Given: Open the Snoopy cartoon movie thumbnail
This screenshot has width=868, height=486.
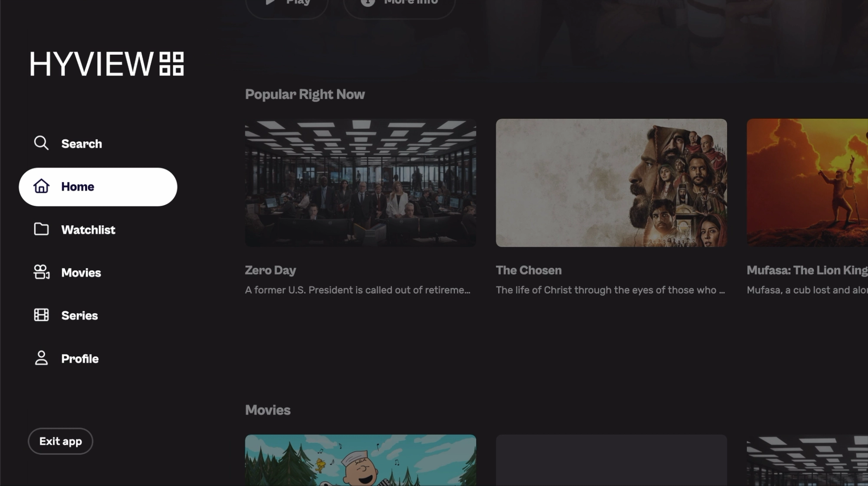Looking at the screenshot, I should point(360,460).
